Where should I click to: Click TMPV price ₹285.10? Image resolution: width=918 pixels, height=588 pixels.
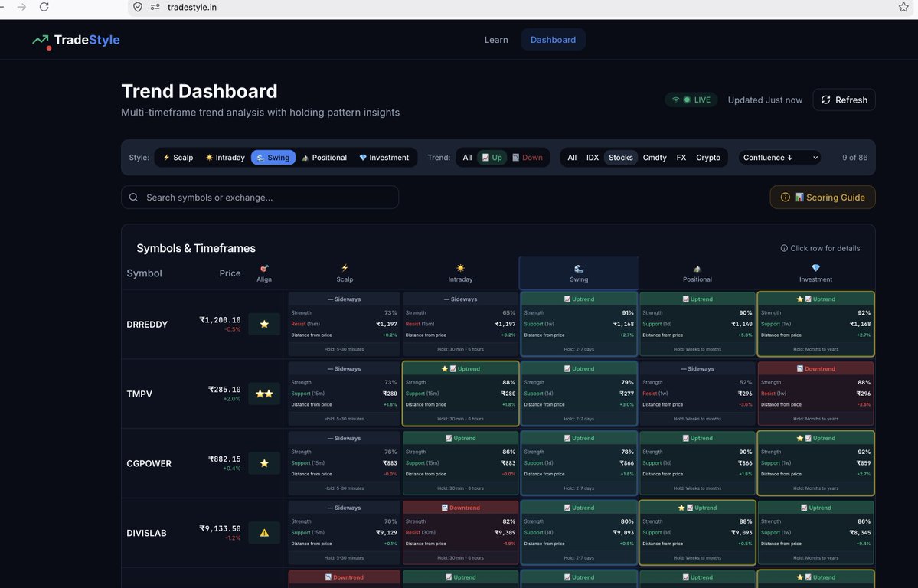tap(224, 390)
